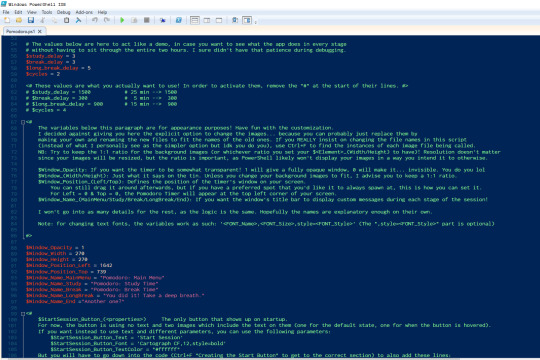Place cursor in '# $study_delay = 1500' comment

click(x=58, y=92)
